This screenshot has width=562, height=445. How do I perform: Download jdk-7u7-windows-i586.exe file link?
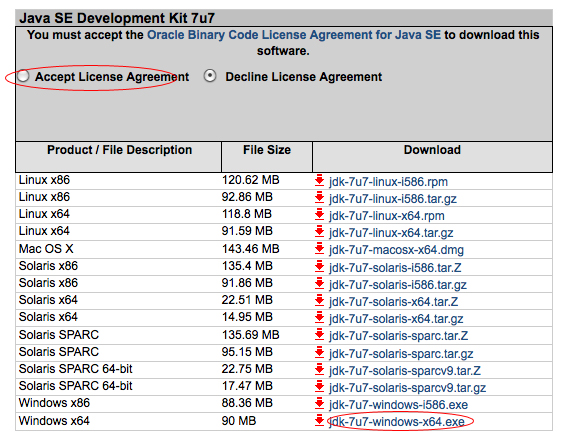(399, 405)
